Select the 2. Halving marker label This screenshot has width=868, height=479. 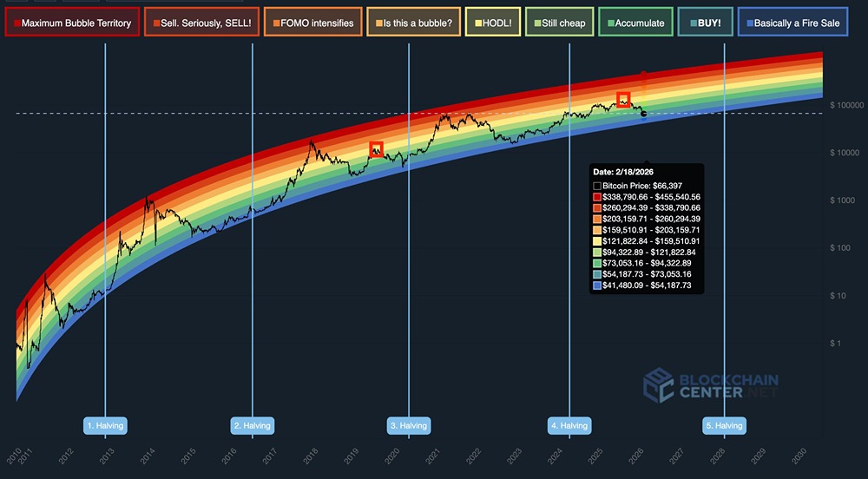pyautogui.click(x=253, y=425)
